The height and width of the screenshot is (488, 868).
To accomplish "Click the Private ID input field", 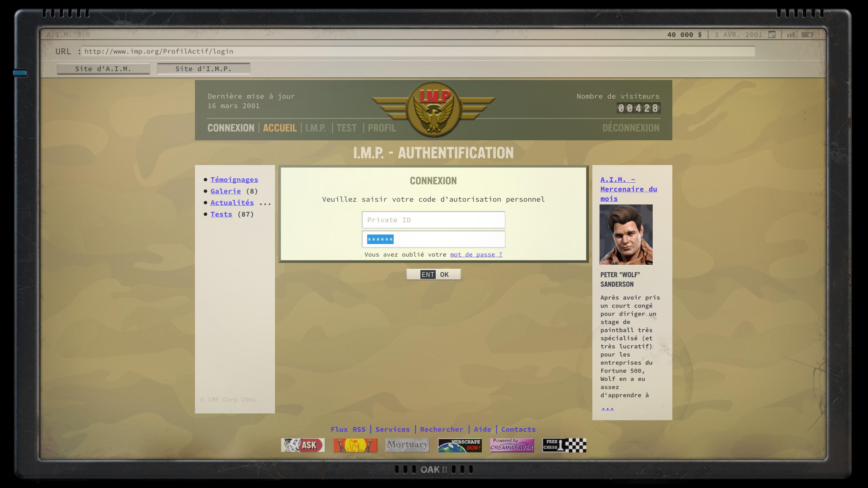I will coord(433,220).
